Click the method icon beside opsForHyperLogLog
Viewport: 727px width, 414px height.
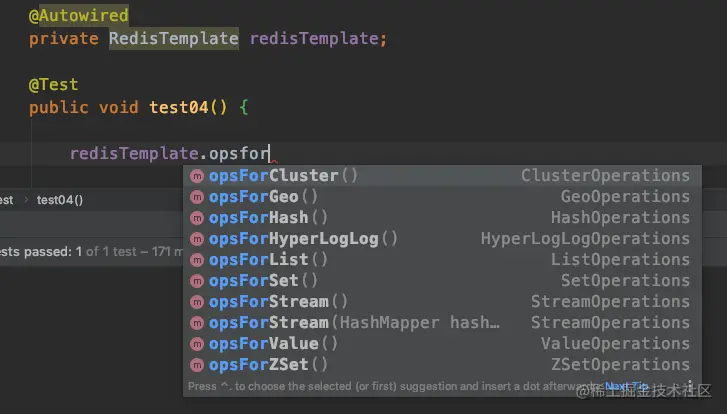pyautogui.click(x=197, y=239)
